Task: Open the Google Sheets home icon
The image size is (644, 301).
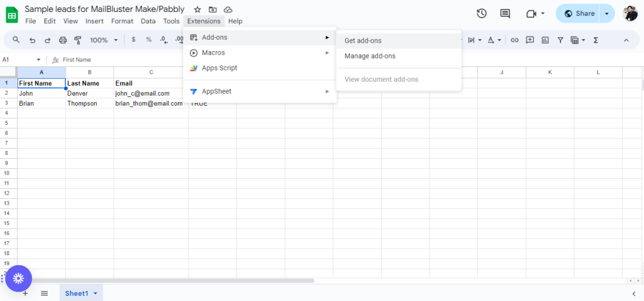Action: [12, 15]
